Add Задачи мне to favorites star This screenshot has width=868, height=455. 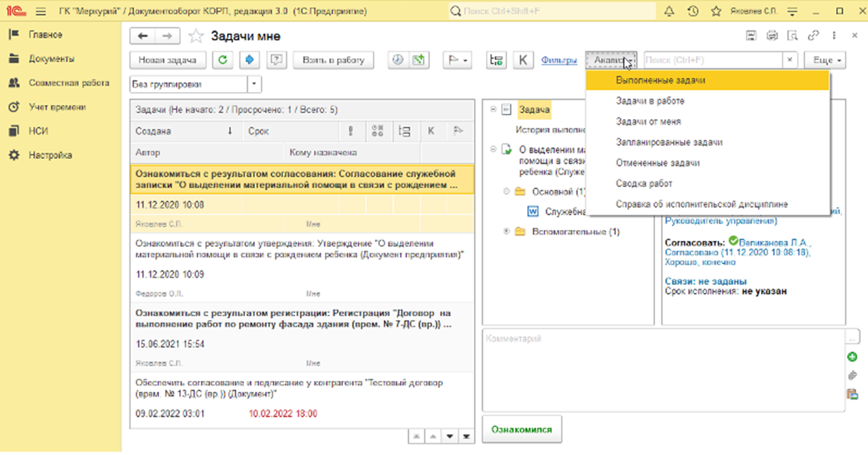click(196, 36)
